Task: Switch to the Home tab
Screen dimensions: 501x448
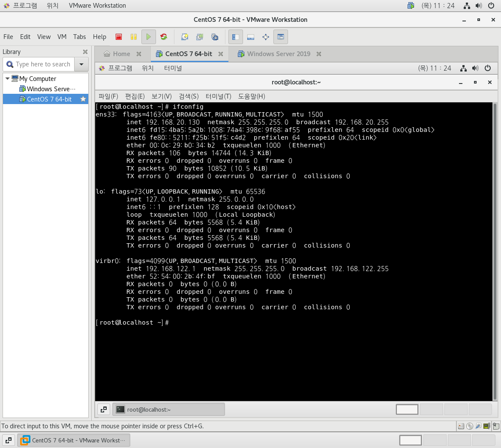Action: tap(117, 54)
